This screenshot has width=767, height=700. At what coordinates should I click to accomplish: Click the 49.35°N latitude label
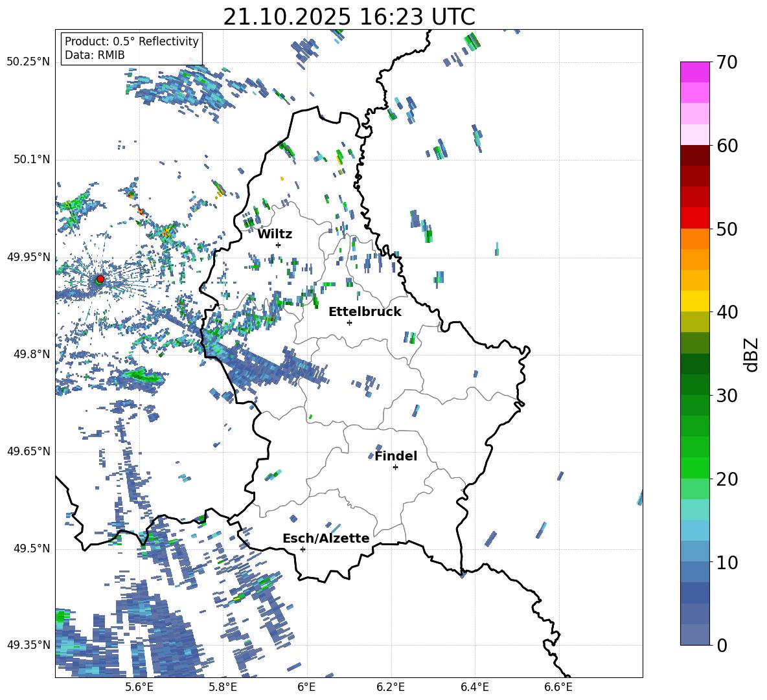click(29, 645)
